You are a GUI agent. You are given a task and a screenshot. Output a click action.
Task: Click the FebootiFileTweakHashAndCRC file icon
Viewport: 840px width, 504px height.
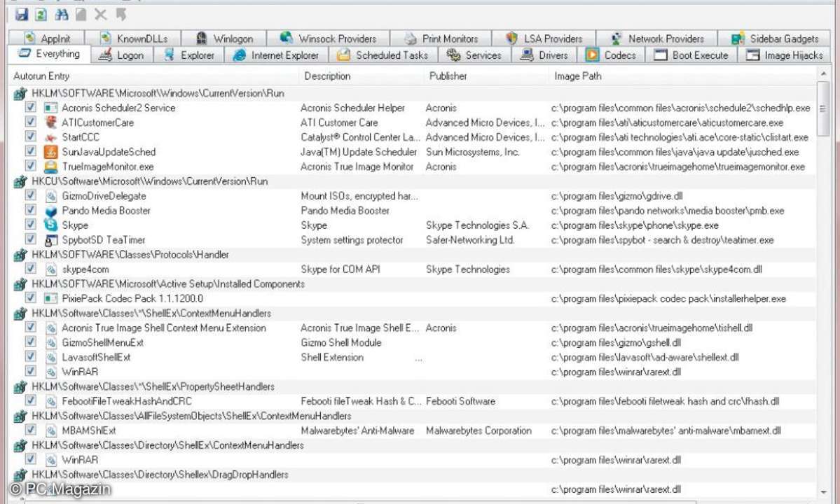pyautogui.click(x=51, y=401)
